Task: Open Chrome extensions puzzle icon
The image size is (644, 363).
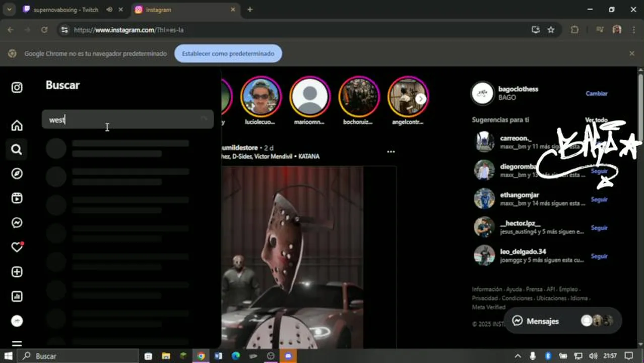Action: pyautogui.click(x=574, y=30)
